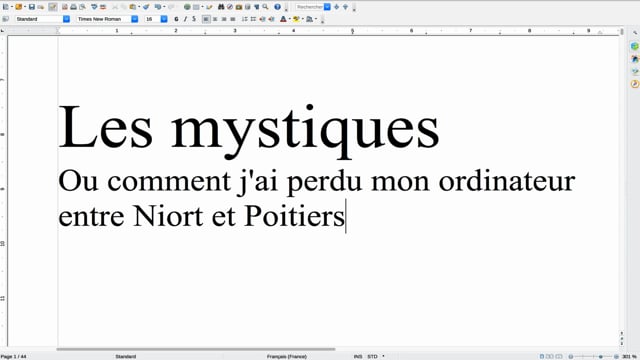Image resolution: width=640 pixels, height=360 pixels.
Task: Open the Print Preview icon
Action: (x=82, y=7)
